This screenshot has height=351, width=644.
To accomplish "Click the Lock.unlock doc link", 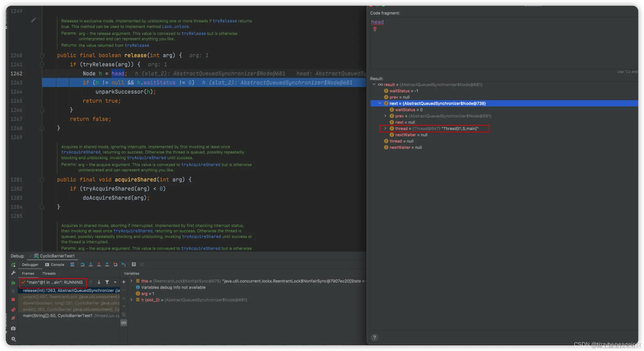I will [176, 26].
